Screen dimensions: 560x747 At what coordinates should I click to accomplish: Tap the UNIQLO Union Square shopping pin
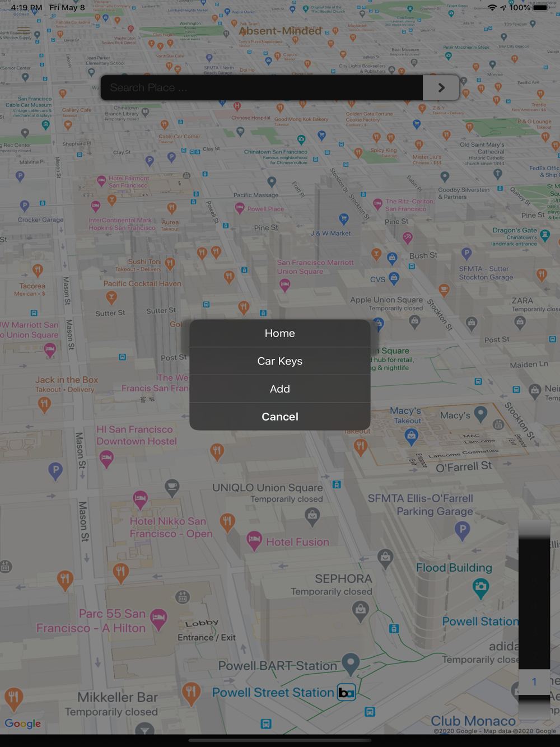point(312,516)
